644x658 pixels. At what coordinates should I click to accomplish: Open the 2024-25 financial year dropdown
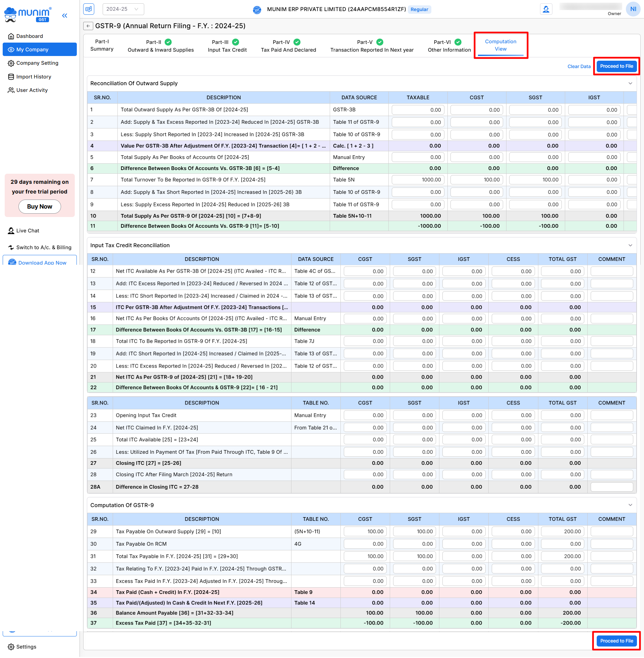(x=123, y=9)
